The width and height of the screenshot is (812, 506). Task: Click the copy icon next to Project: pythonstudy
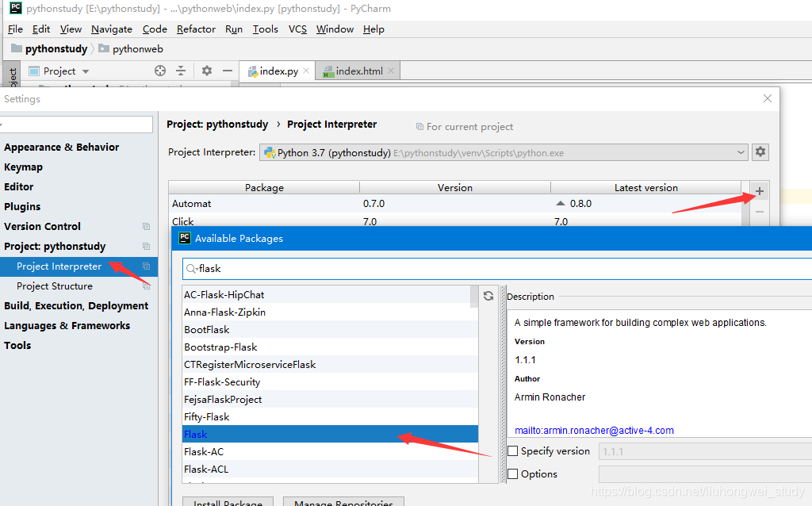pos(146,247)
